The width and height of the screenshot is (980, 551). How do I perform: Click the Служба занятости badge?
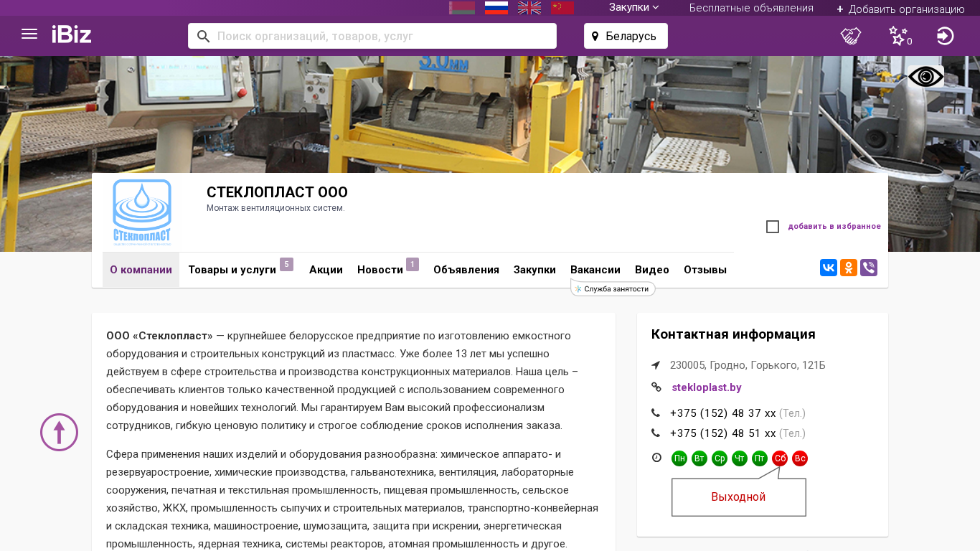coord(613,288)
